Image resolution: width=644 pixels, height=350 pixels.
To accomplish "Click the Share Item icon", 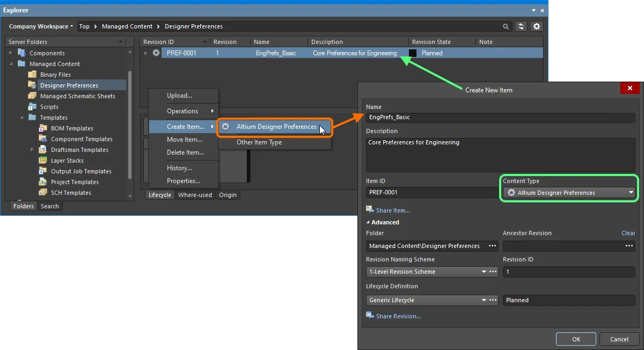I will (x=370, y=209).
